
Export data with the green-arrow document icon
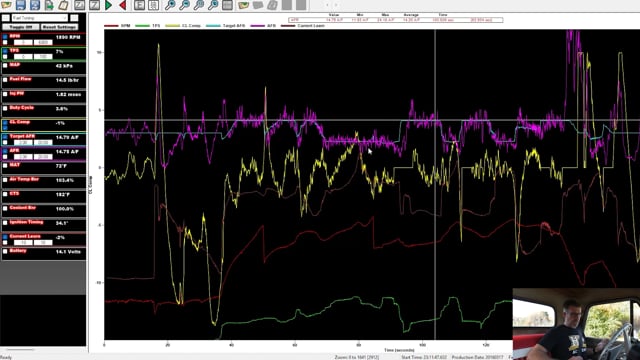49,5
